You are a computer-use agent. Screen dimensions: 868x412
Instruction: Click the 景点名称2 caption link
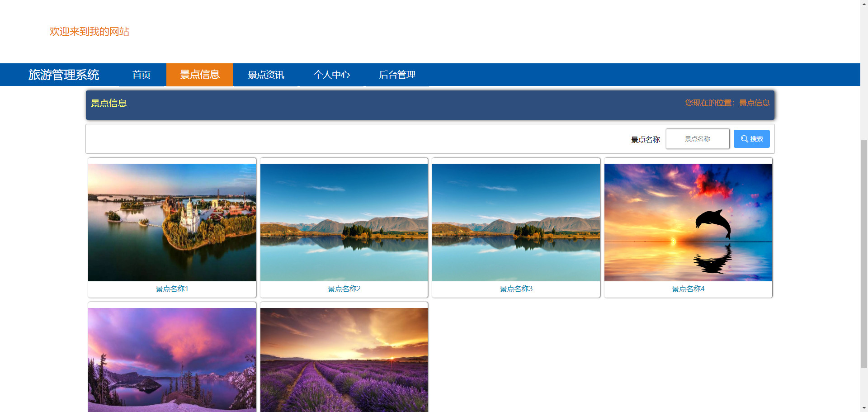344,289
